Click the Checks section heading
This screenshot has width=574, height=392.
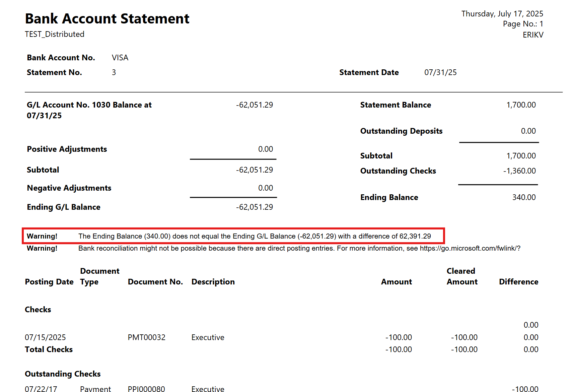[38, 310]
